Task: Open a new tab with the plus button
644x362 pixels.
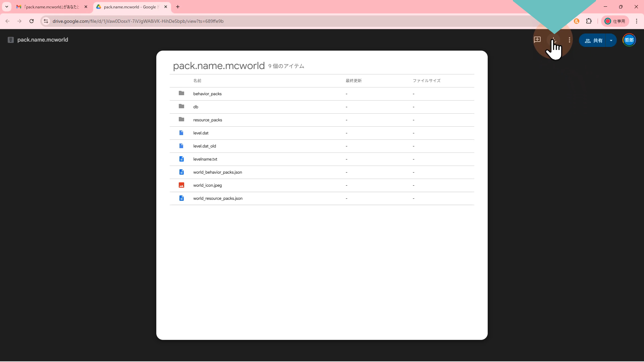Action: (x=178, y=7)
